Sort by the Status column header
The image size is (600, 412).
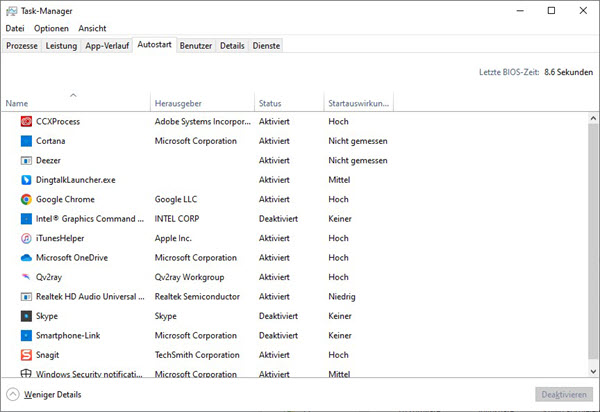tap(289, 102)
